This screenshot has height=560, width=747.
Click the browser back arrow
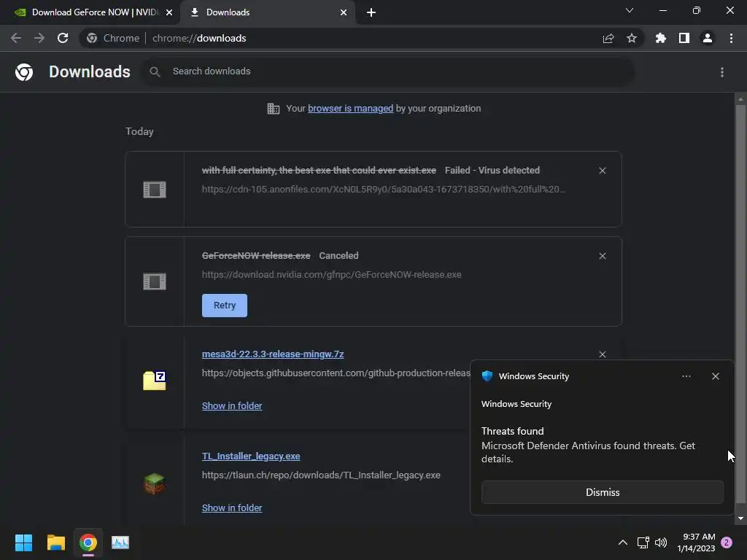[x=16, y=38]
